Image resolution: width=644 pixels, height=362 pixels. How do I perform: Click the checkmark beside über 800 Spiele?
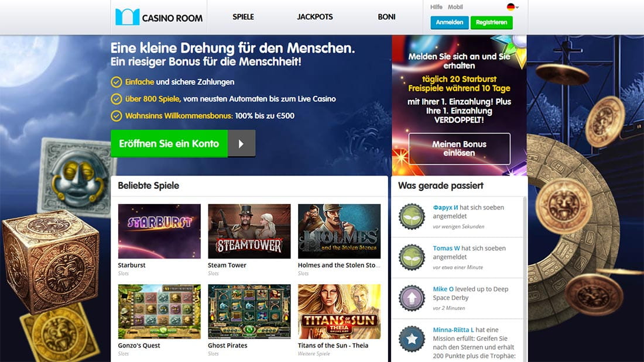[x=117, y=99]
